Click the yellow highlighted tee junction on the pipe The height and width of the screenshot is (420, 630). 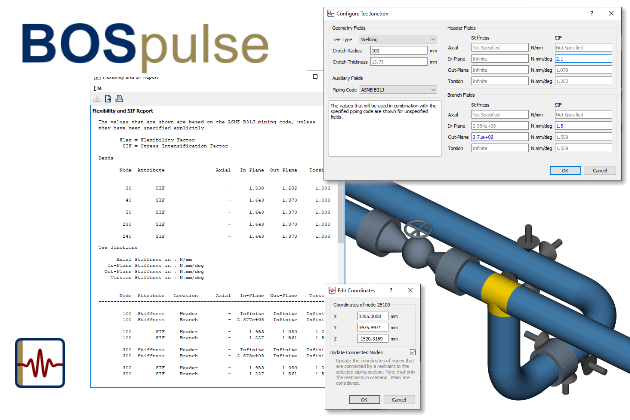(x=497, y=295)
